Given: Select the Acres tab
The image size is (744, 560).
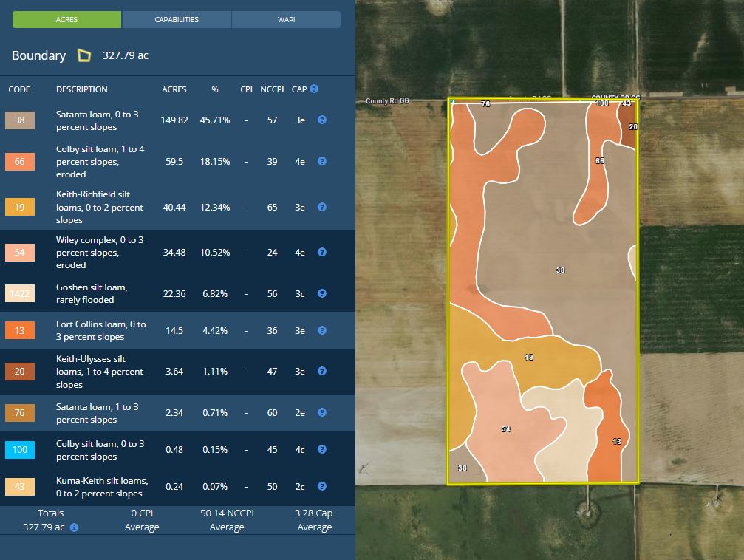Looking at the screenshot, I should [x=66, y=20].
